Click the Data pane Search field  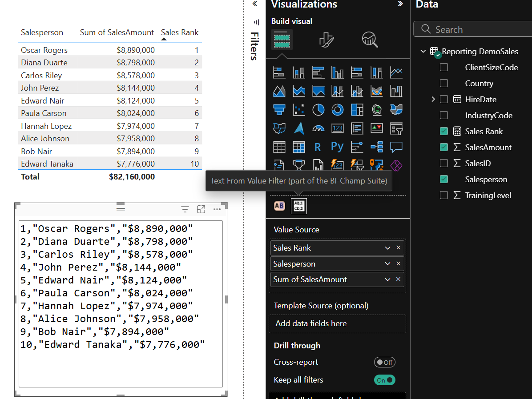click(x=473, y=29)
